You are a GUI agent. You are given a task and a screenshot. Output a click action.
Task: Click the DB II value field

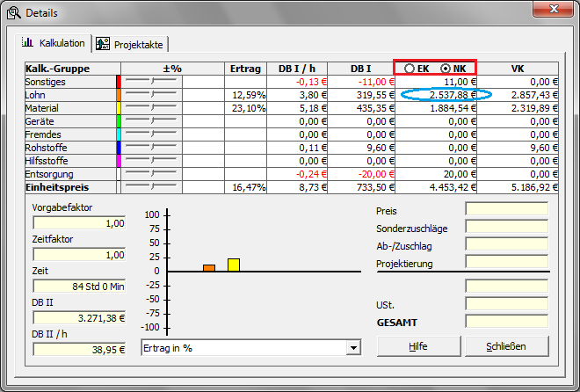coord(79,318)
